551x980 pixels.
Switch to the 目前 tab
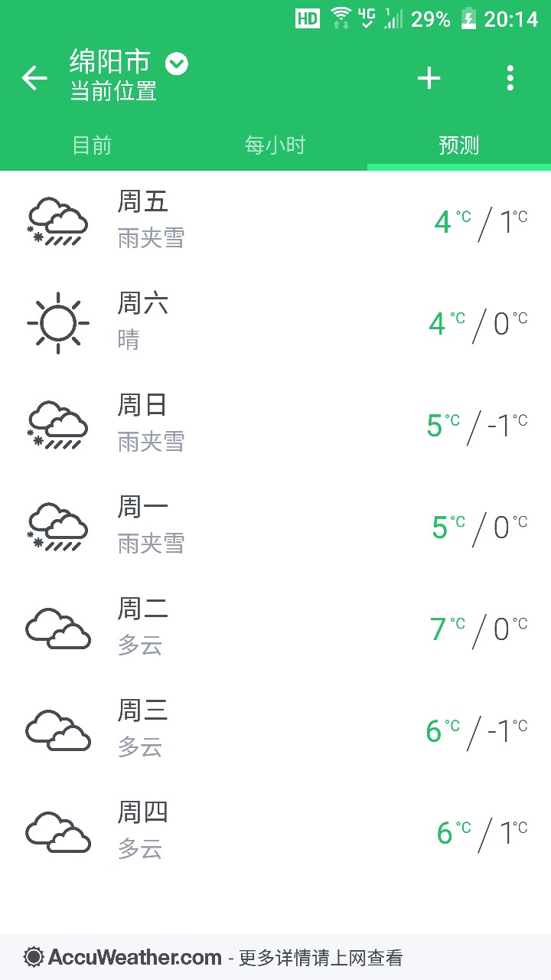coord(92,145)
